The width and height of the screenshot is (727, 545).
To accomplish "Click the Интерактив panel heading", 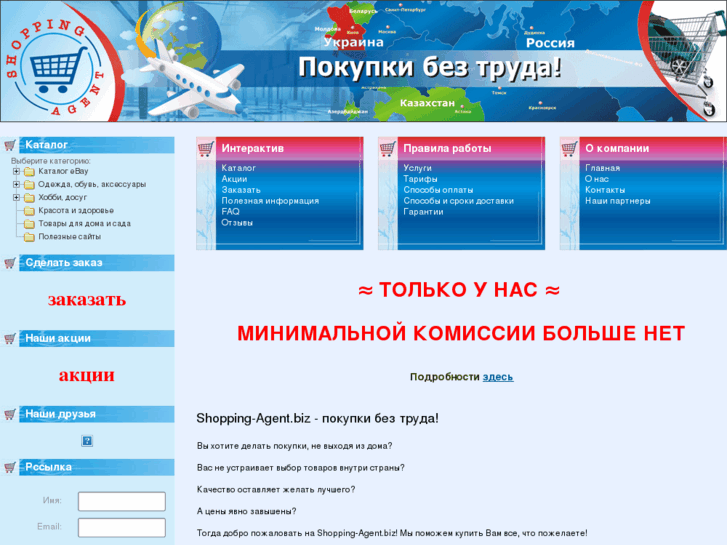I will (253, 148).
